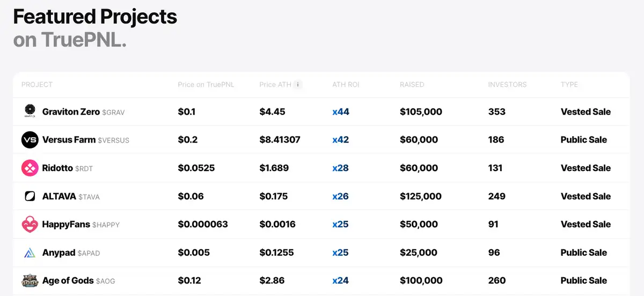Image resolution: width=644 pixels, height=296 pixels.
Task: Open the Age of Gods project name
Action: (68, 280)
